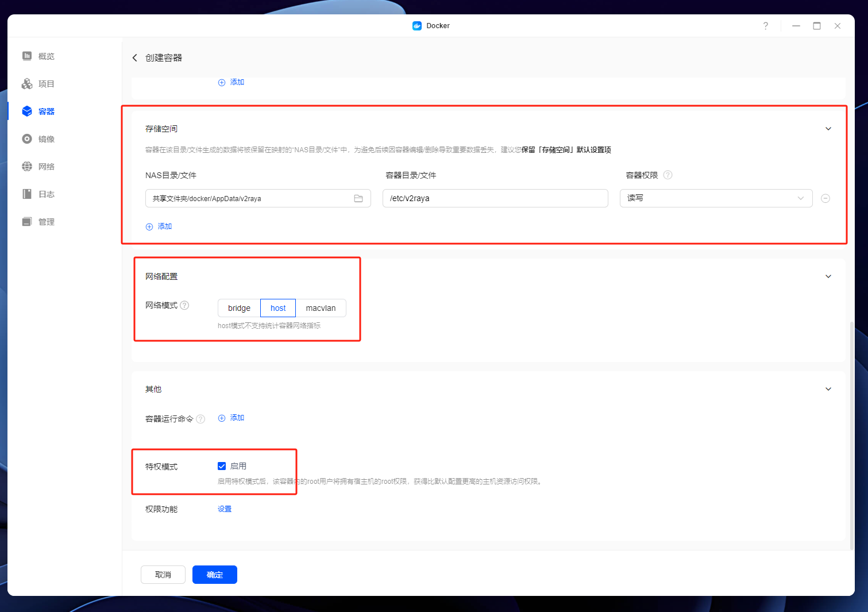
Task: Select bridge network mode
Action: tap(239, 308)
